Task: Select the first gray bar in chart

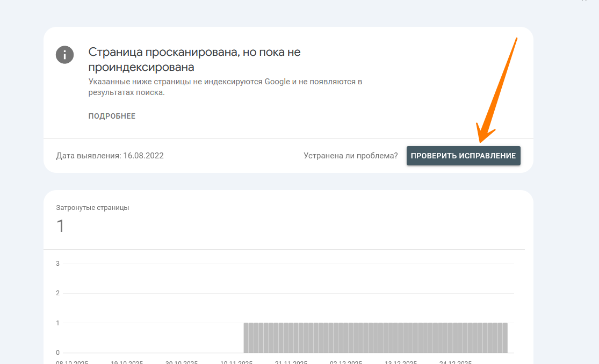Action: tap(246, 338)
